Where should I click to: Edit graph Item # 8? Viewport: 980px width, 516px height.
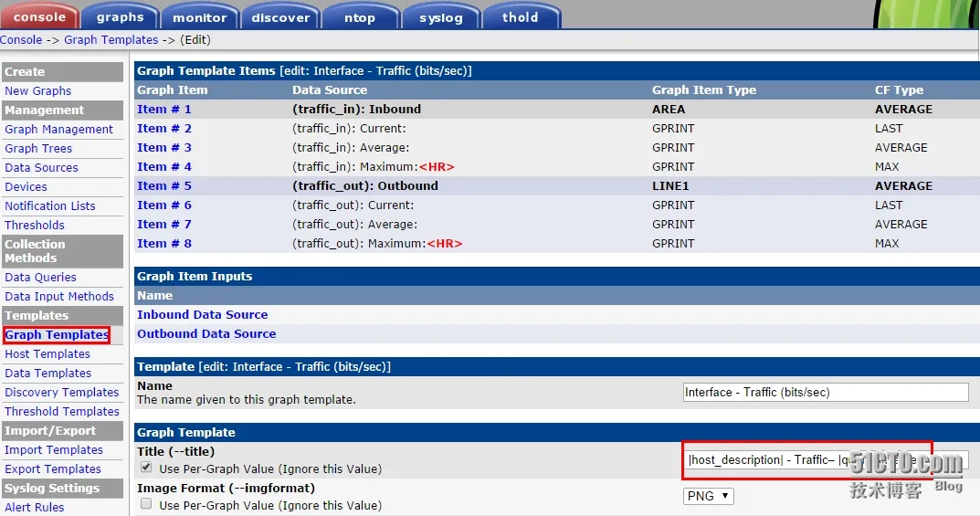point(164,244)
